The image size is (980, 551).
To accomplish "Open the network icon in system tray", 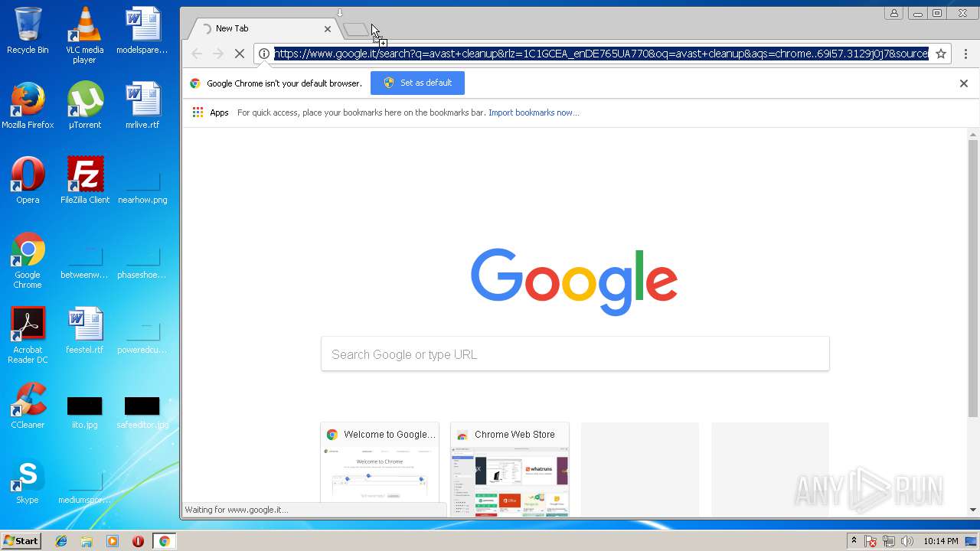I will click(889, 541).
